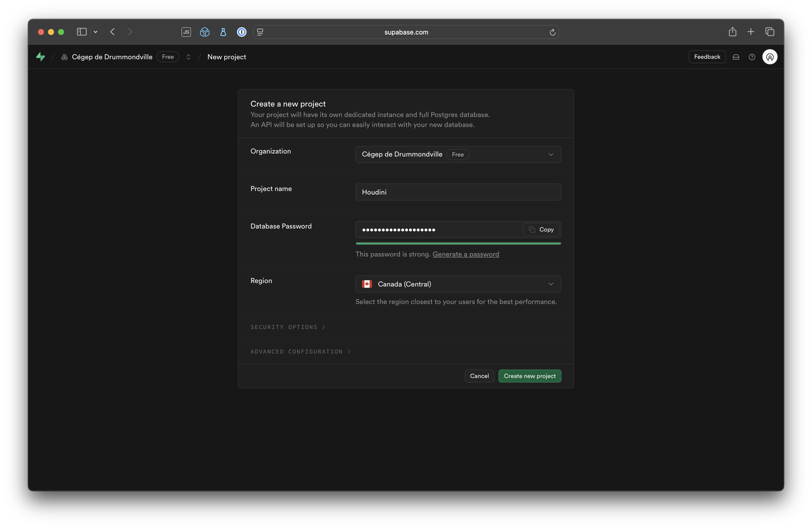
Task: Open the cube extension icon
Action: [x=205, y=32]
